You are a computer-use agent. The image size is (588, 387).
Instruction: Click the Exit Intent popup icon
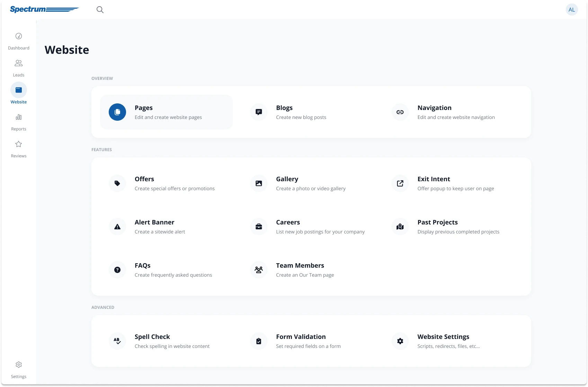[400, 183]
